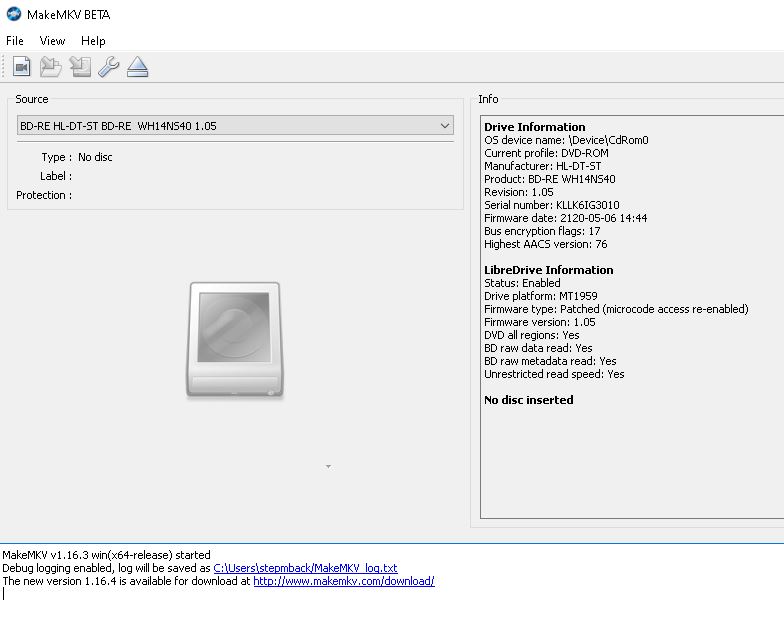
Task: Open the makemkv.com download link
Action: click(x=344, y=581)
